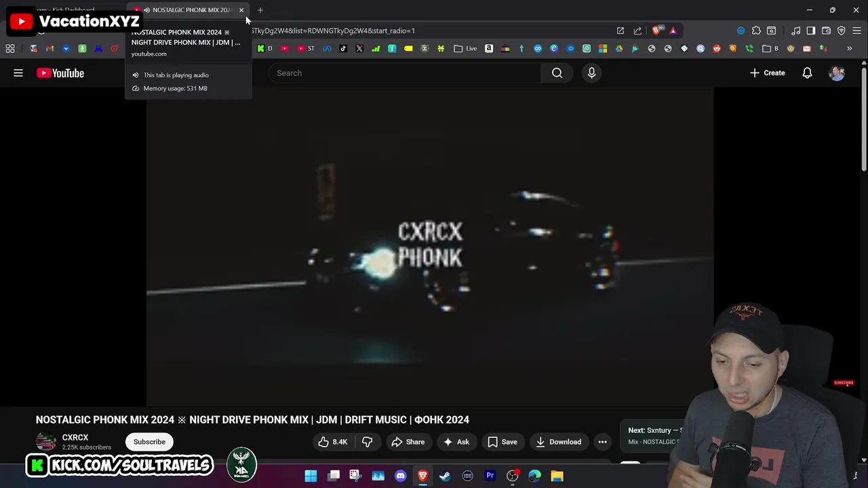Focus the YouTube search box
The width and height of the screenshot is (868, 488).
(x=405, y=73)
